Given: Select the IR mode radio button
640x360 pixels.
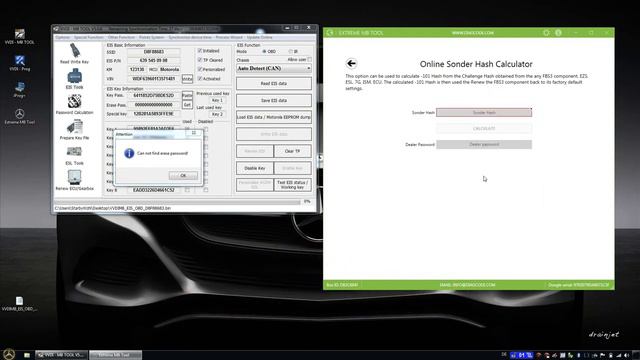Looking at the screenshot, I should [291, 51].
